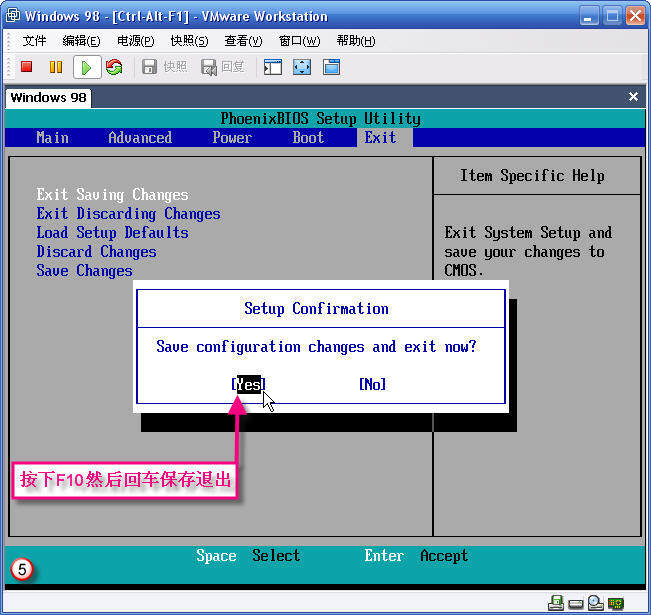Viewport: 651px width, 615px height.
Task: Click the Quick Switch view icon
Action: point(331,67)
